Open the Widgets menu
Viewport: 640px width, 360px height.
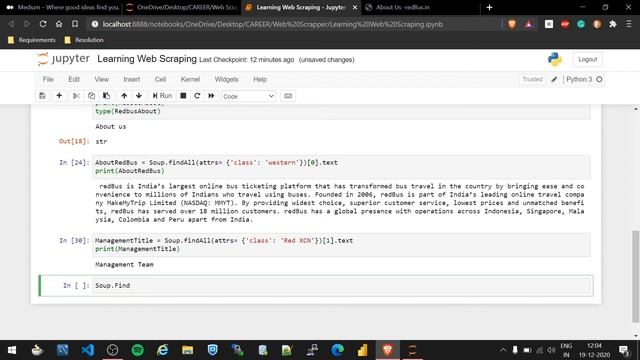click(226, 79)
